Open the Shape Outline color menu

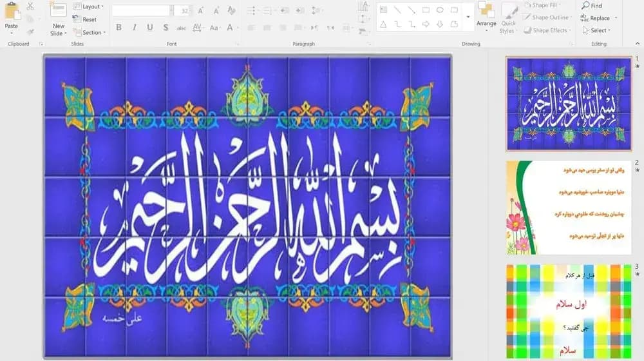547,17
